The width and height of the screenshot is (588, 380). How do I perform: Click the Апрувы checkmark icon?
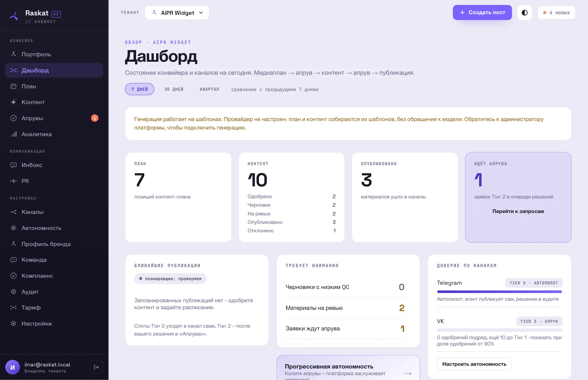(x=13, y=118)
